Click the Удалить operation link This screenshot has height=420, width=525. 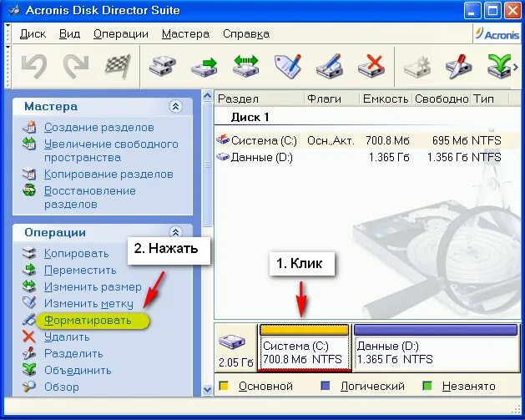(67, 337)
